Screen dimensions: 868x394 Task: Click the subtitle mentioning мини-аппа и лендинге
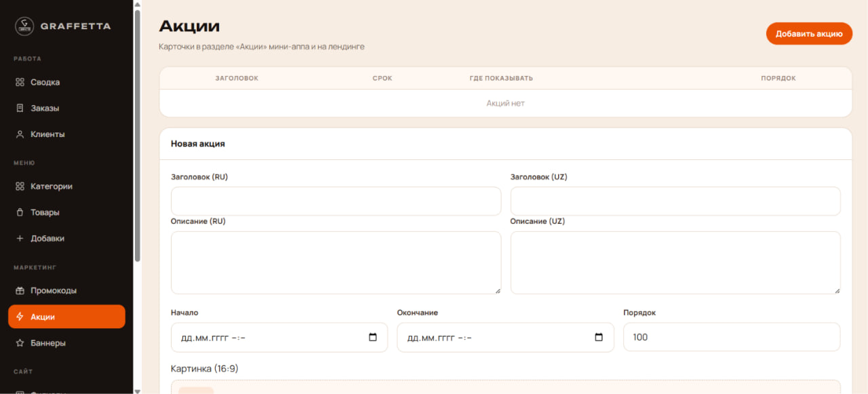[x=262, y=47]
